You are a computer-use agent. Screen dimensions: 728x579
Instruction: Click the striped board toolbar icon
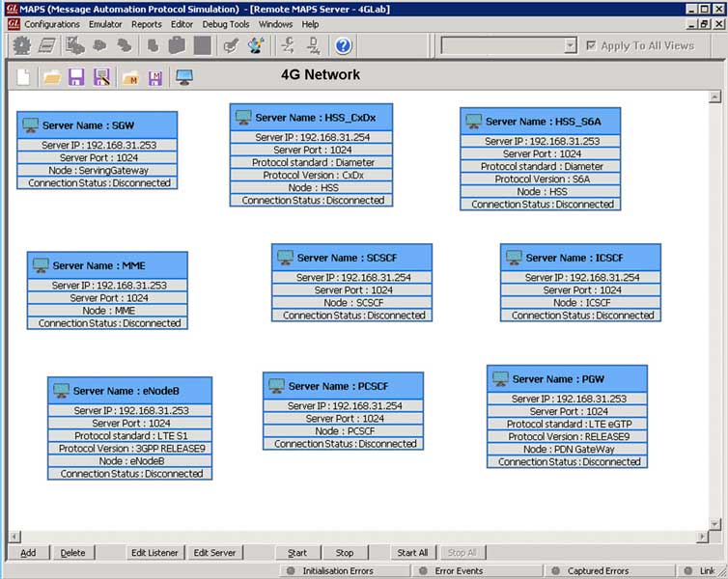[47, 45]
